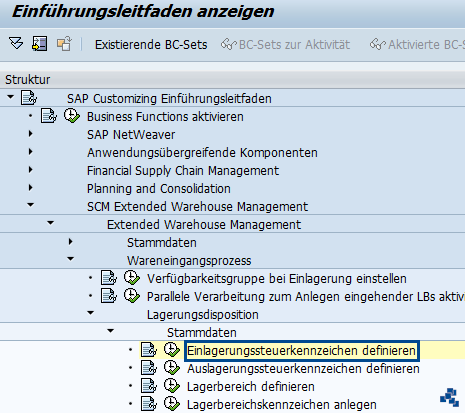Viewport: 465px width, 413px height.
Task: Expand Stammdaten node under Extended Warehouse Management
Action: [x=71, y=242]
